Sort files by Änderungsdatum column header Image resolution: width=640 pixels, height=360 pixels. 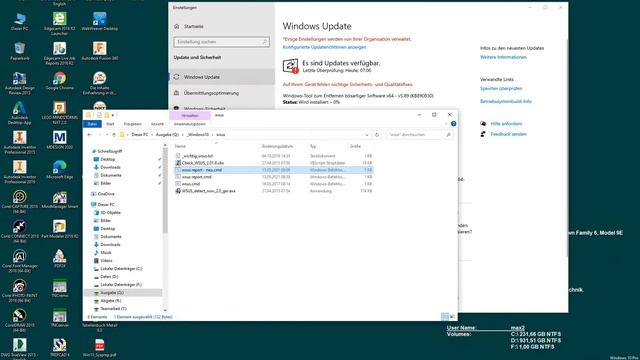point(277,146)
